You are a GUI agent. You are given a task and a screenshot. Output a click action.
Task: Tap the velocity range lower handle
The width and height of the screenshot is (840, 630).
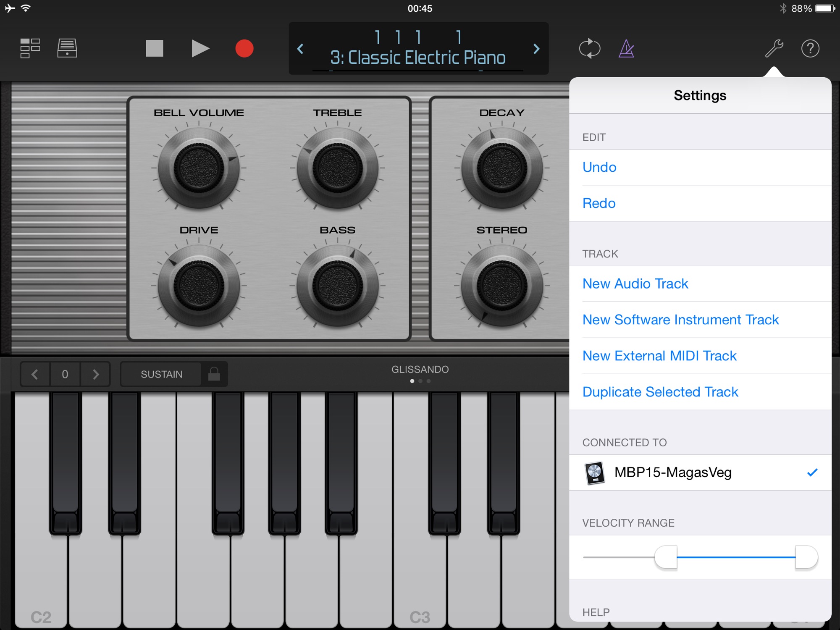(x=666, y=557)
